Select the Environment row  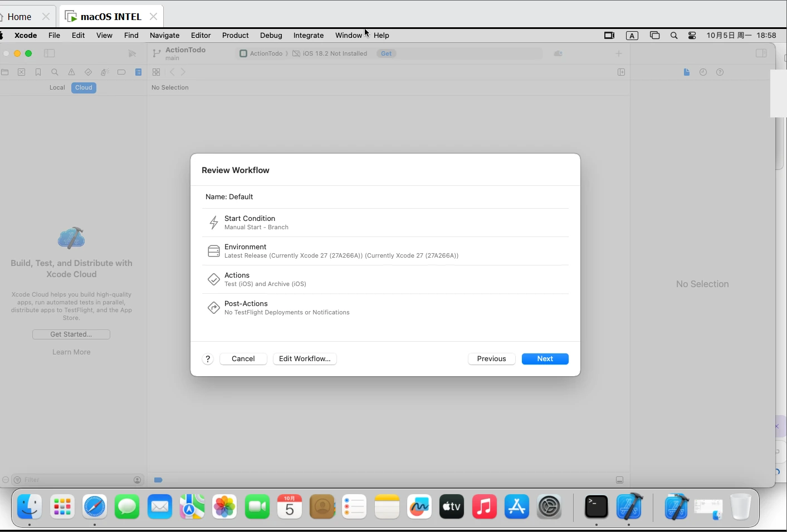[x=385, y=251]
